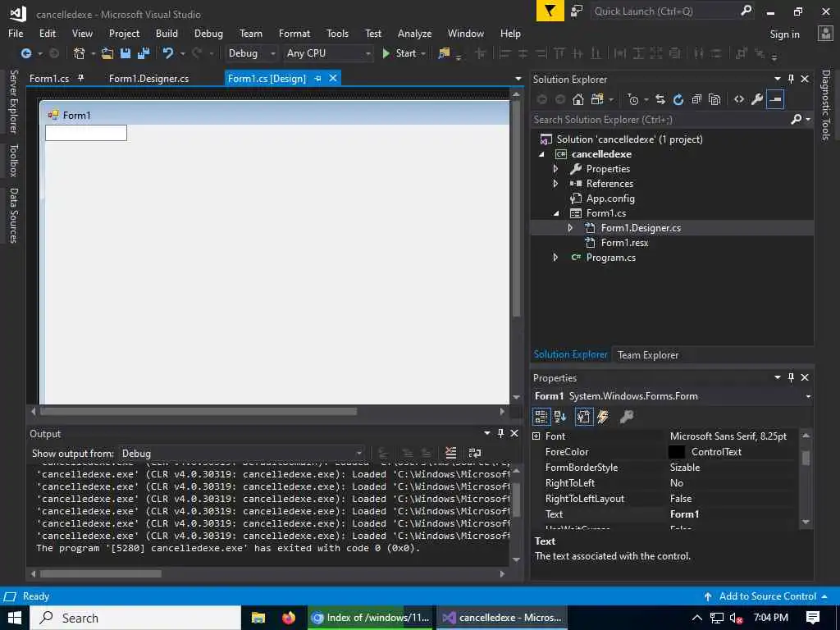The image size is (840, 630).
Task: Open the Toolbox side tab
Action: [x=13, y=160]
